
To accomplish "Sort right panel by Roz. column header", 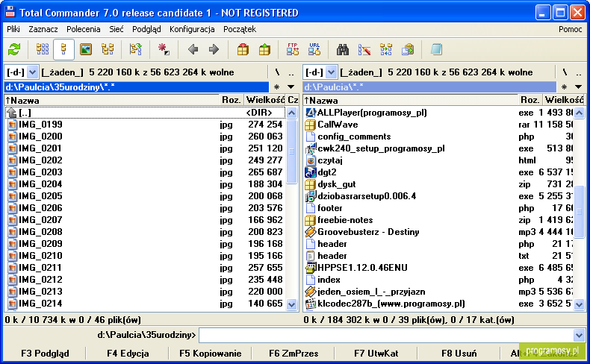I will click(x=530, y=100).
